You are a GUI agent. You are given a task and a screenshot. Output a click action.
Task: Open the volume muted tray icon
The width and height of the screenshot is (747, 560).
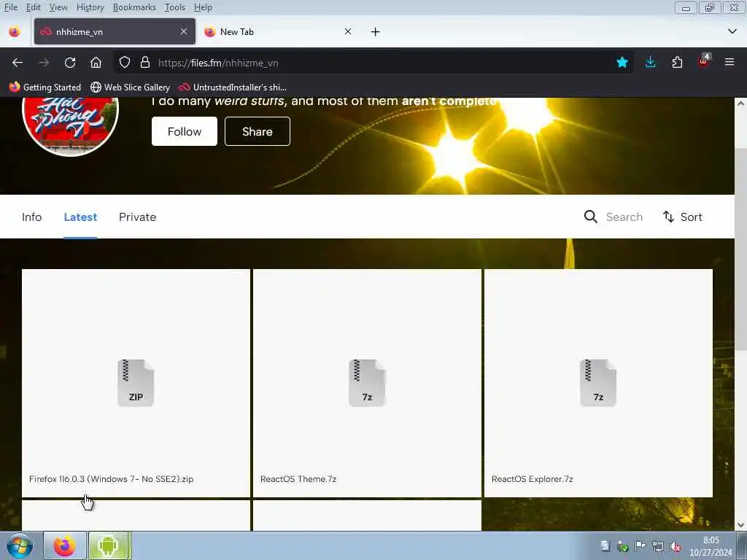pos(675,546)
